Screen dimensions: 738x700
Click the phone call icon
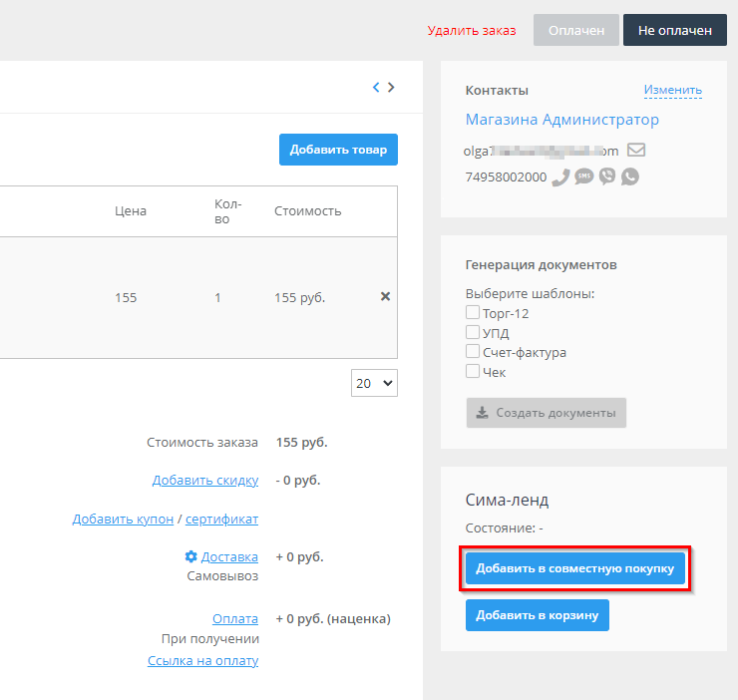(560, 176)
